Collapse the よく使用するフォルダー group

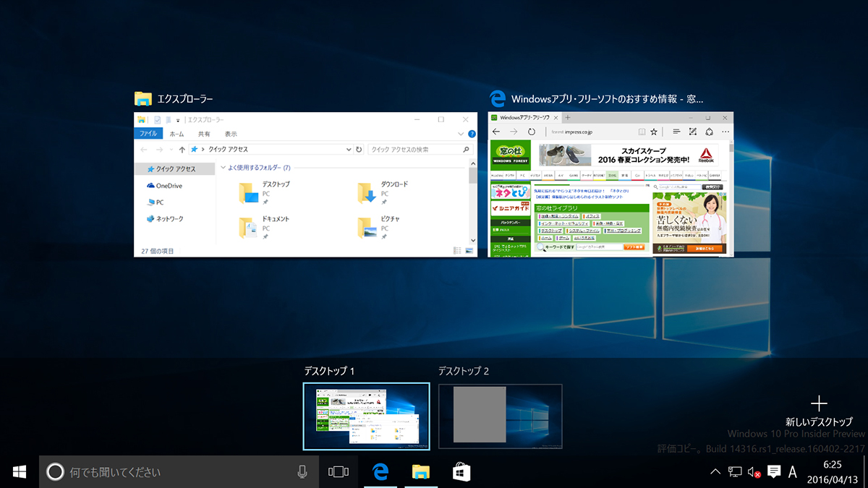224,168
